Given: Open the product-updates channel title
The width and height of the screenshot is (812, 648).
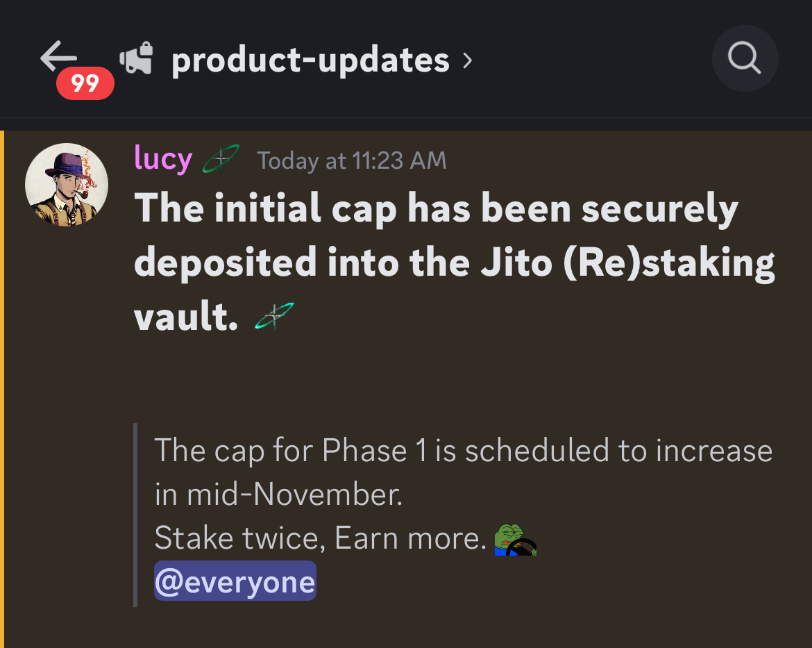Looking at the screenshot, I should 310,60.
